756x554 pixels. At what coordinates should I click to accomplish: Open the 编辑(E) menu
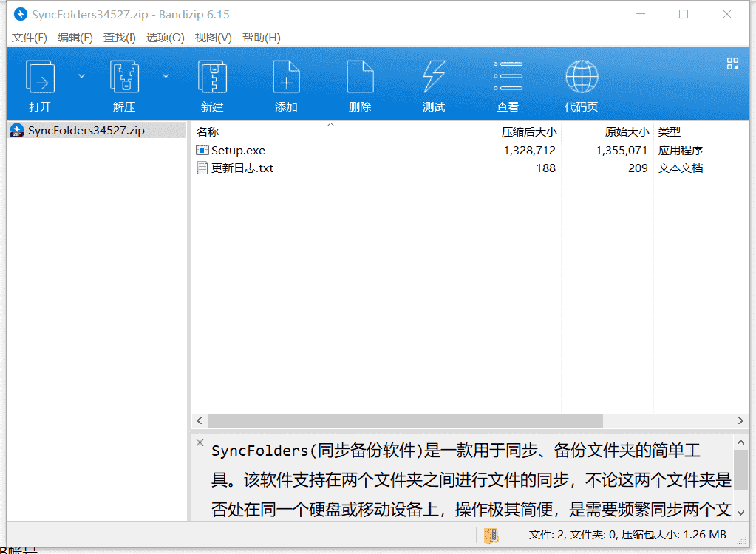[x=75, y=38]
